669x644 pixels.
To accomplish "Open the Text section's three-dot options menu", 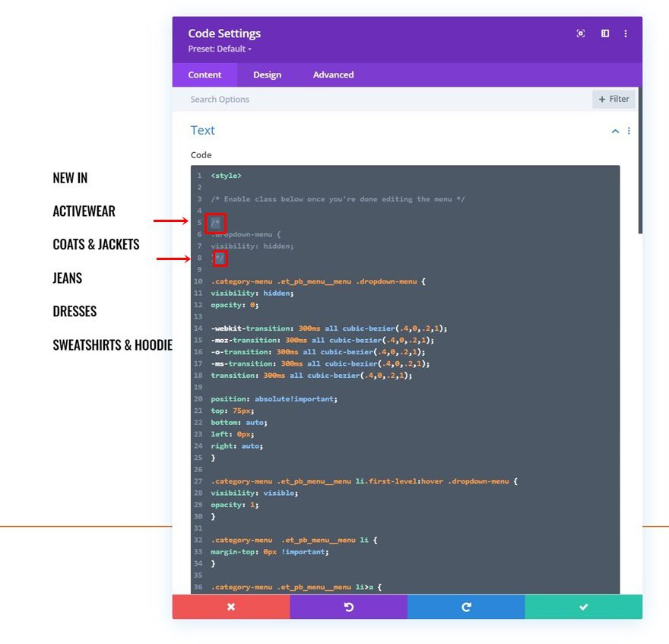I will (628, 131).
